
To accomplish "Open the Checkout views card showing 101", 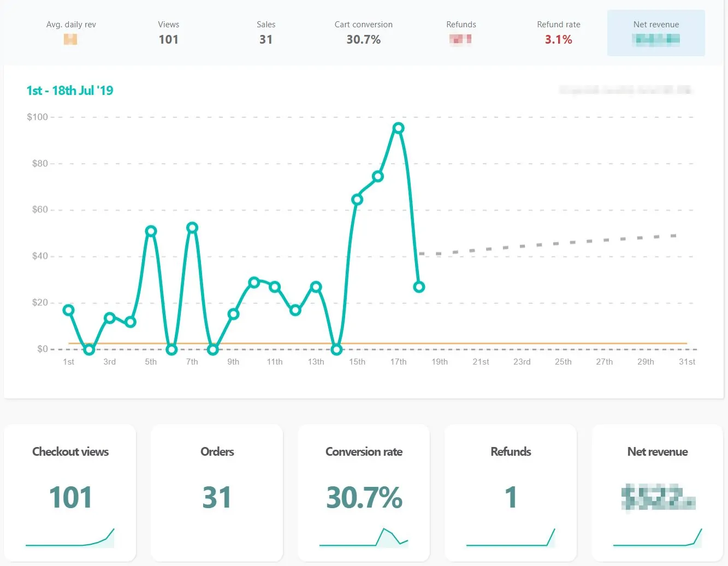I will [69, 492].
